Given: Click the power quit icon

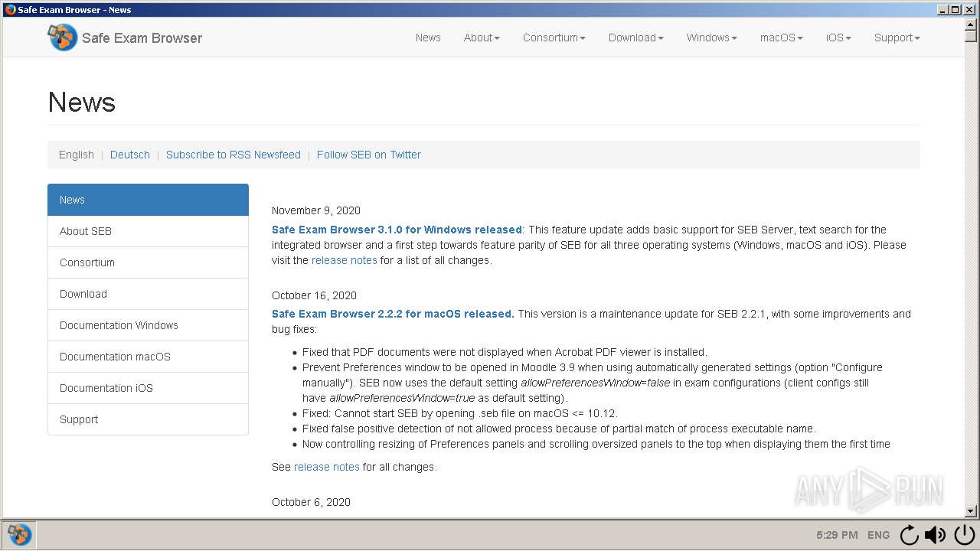Looking at the screenshot, I should coord(964,535).
